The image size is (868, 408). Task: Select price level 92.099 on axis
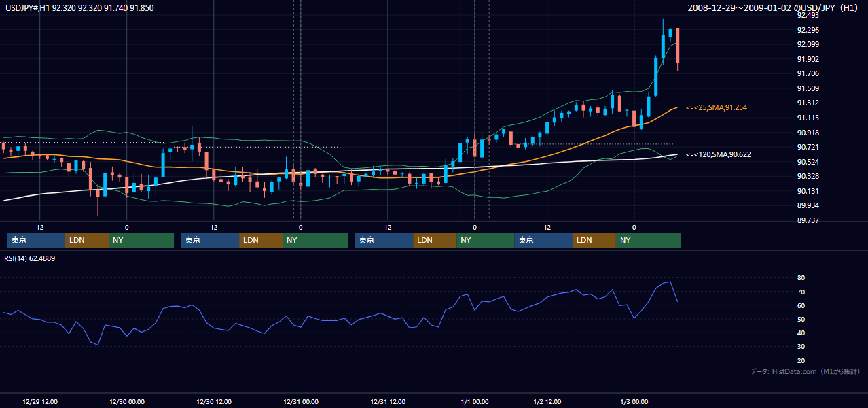pyautogui.click(x=808, y=44)
